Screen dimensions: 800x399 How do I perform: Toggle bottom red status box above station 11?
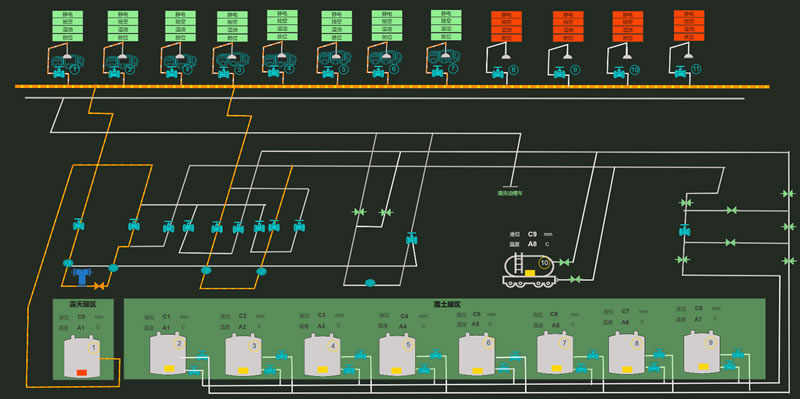coord(689,37)
